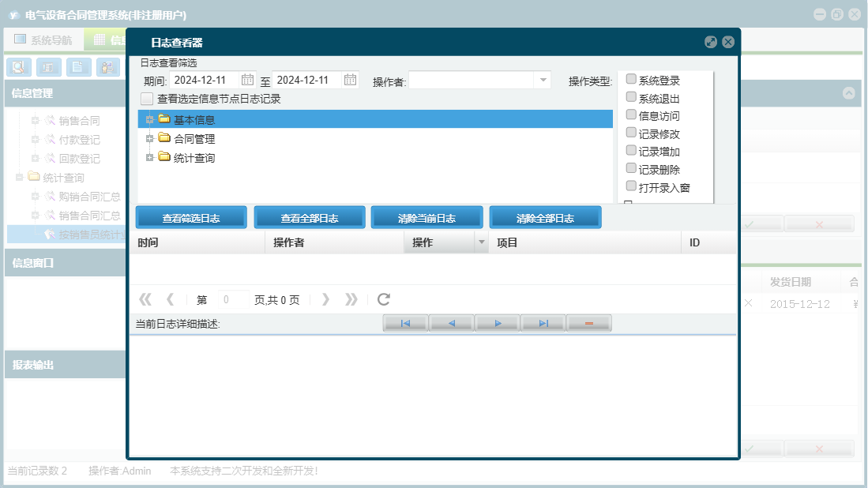Close the log viewer dialog
This screenshot has width=868, height=488.
pyautogui.click(x=728, y=42)
